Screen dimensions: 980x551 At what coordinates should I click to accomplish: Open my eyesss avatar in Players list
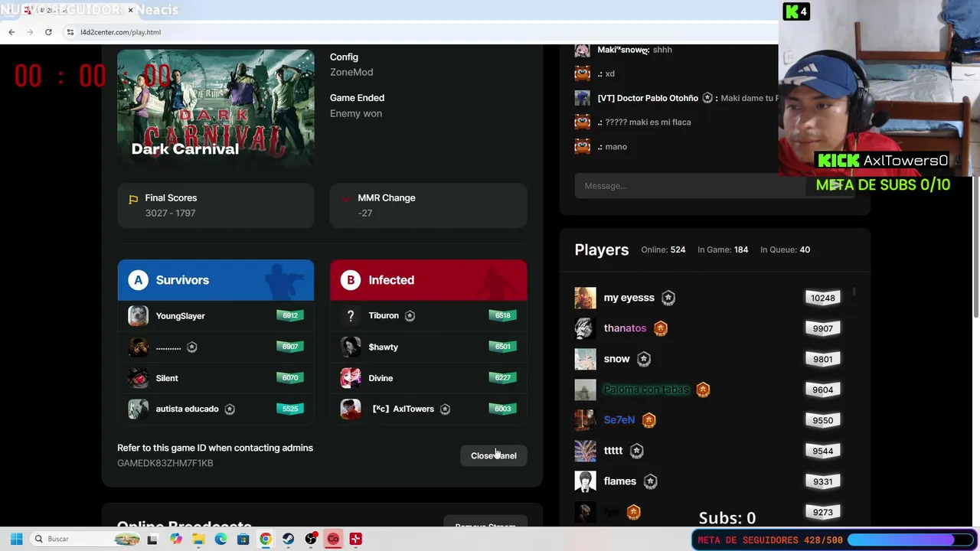[x=585, y=298]
